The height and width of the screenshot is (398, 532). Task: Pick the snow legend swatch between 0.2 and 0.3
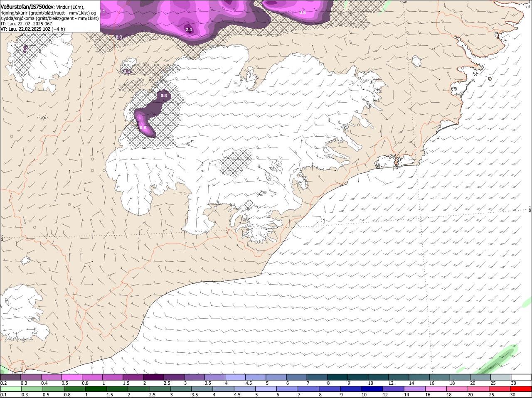click(x=10, y=377)
